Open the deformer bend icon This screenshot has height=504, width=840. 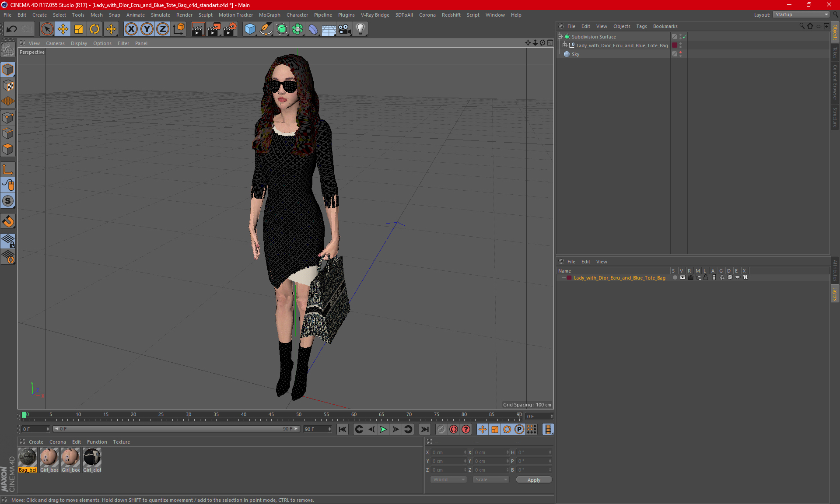pos(313,29)
